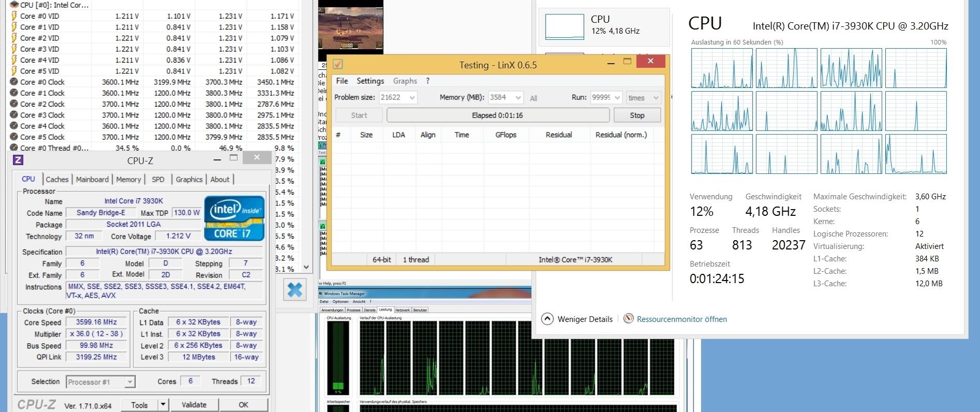Click the Start button in LinX
Image resolution: width=980 pixels, height=412 pixels.
click(x=359, y=115)
